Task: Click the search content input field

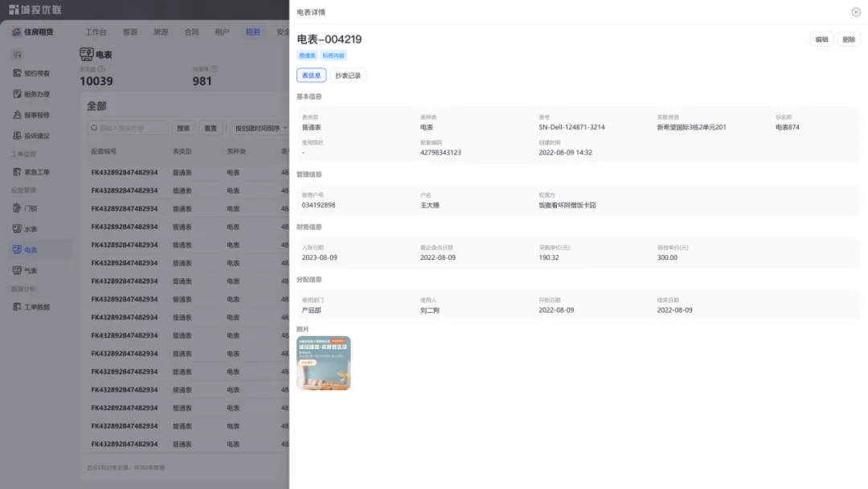Action: [x=129, y=128]
